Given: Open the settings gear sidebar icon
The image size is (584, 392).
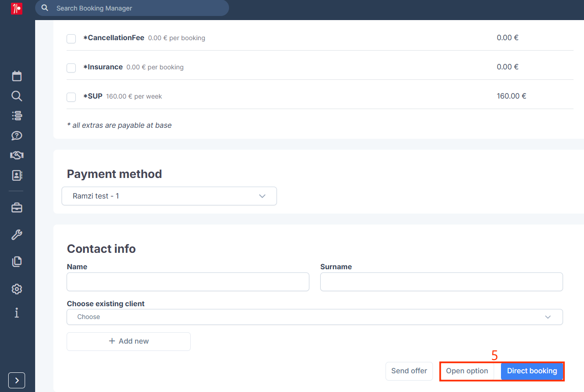Looking at the screenshot, I should tap(17, 289).
